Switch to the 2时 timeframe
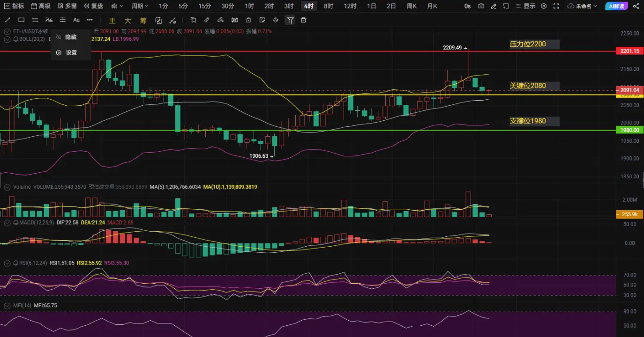Viewport: 644px width, 337px height. [x=269, y=6]
